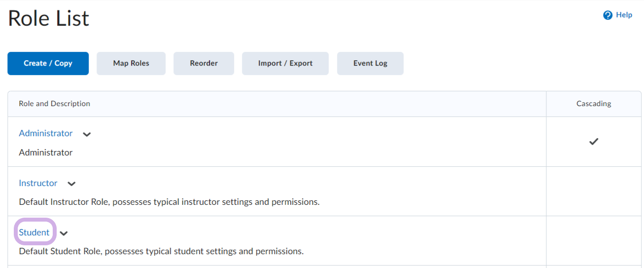The image size is (644, 268).
Task: Click the Default Instructor Role description
Action: click(x=169, y=202)
